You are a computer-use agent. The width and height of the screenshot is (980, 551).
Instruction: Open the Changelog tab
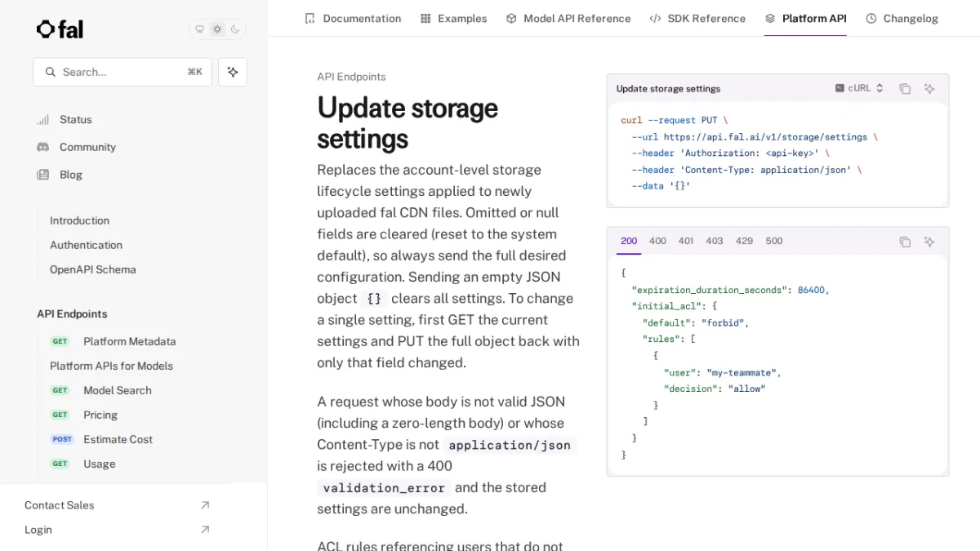coord(902,18)
